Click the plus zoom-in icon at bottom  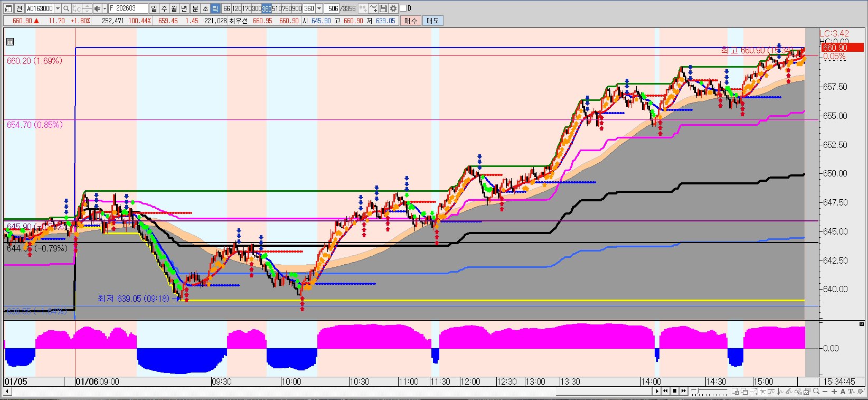tap(834, 392)
